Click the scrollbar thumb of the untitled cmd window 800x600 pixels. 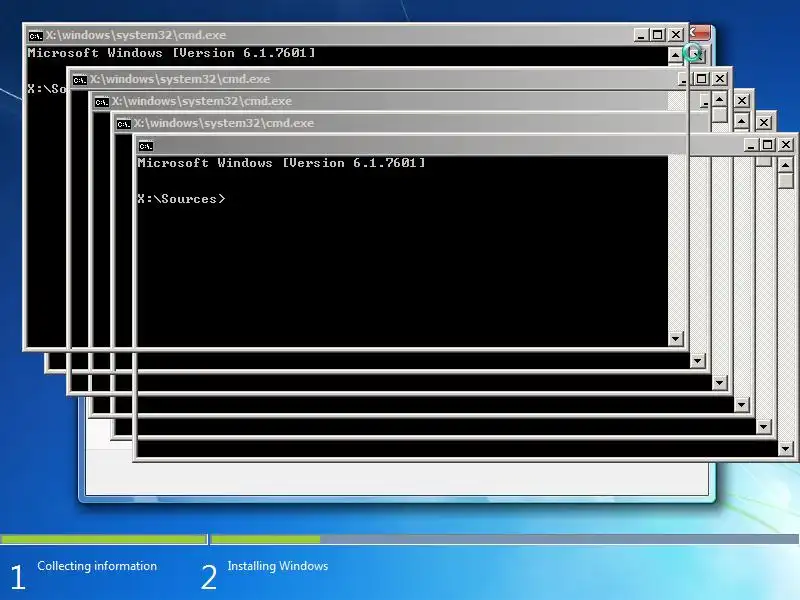point(786,181)
